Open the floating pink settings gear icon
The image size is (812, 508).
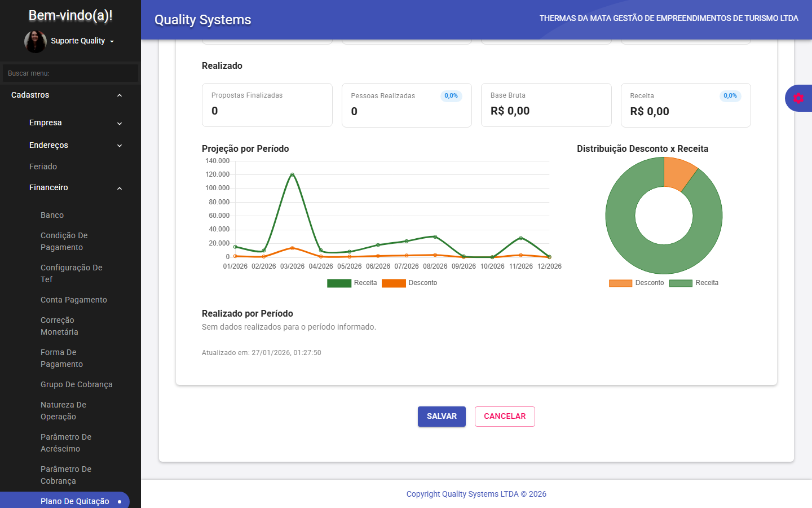798,98
